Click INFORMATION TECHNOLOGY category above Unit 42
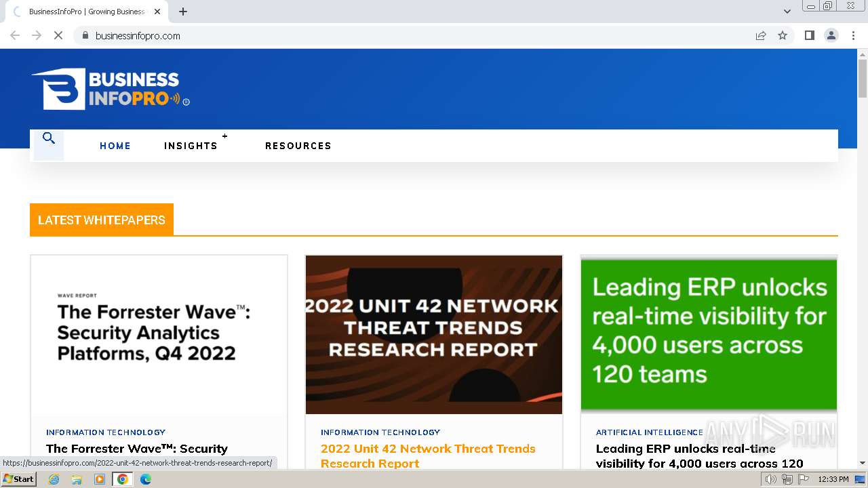The image size is (868, 488). pos(380,432)
